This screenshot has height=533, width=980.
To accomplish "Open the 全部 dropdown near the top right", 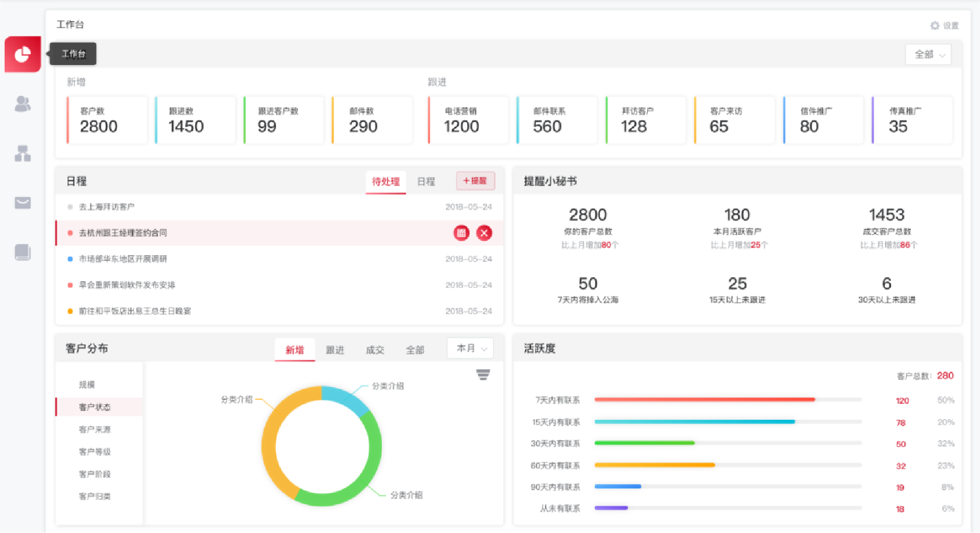I will click(927, 54).
